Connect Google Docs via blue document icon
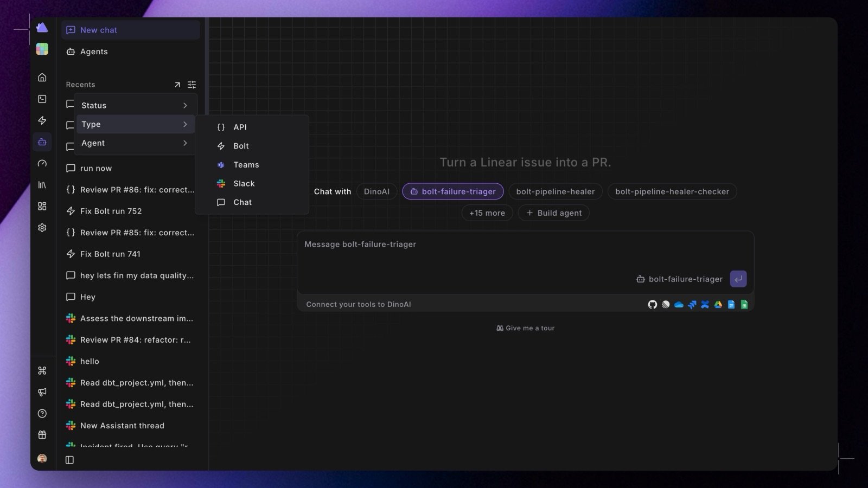Image resolution: width=868 pixels, height=488 pixels. [x=731, y=305]
